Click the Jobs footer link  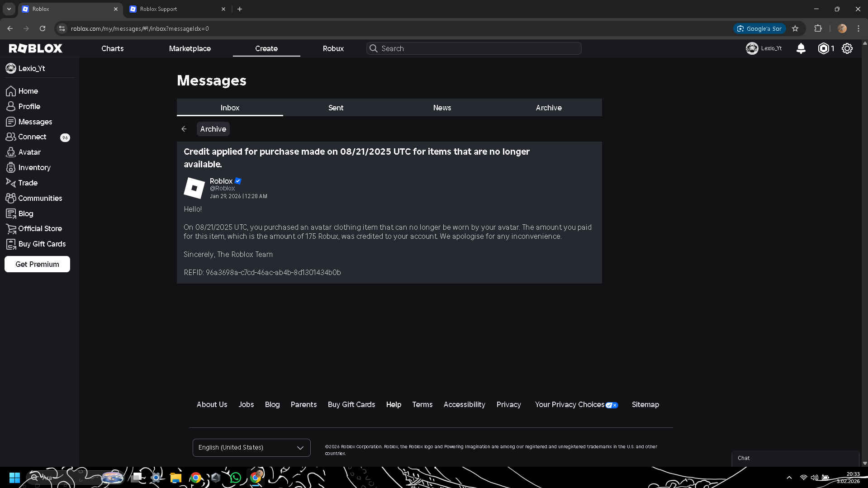coord(247,404)
